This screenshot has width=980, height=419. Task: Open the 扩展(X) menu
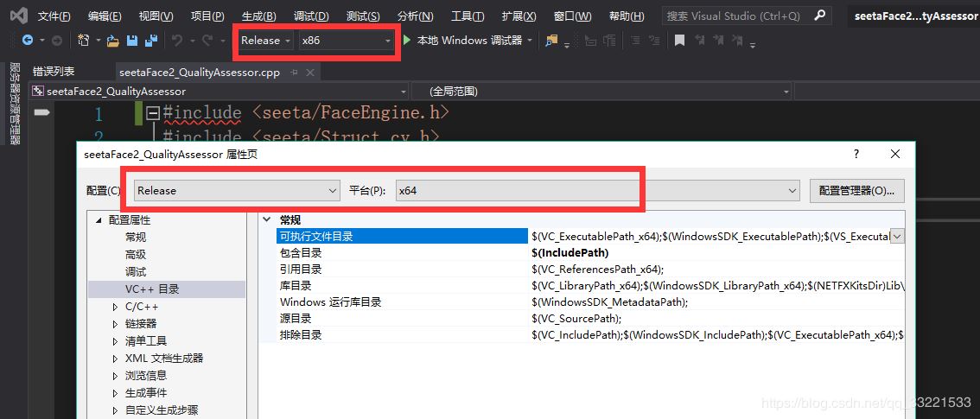(519, 16)
